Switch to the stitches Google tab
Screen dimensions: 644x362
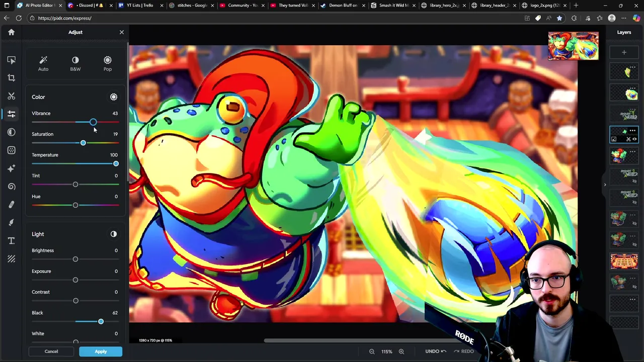tap(191, 6)
